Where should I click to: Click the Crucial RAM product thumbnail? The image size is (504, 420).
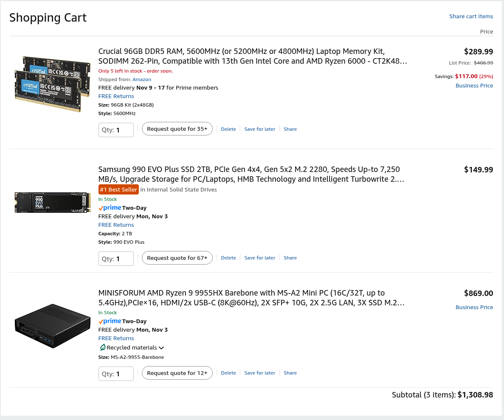53,84
